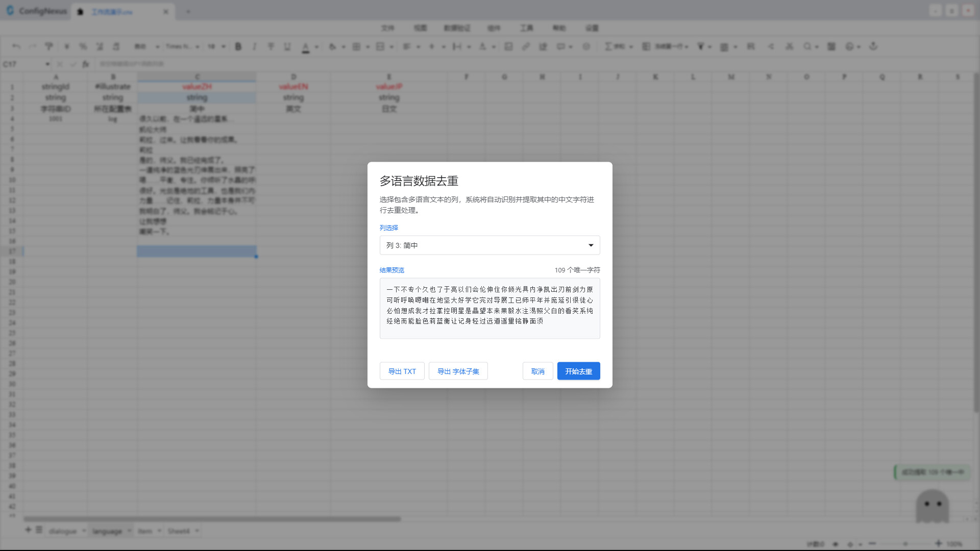Select the Format Painter tool
This screenshot has width=980, height=551.
point(48,46)
